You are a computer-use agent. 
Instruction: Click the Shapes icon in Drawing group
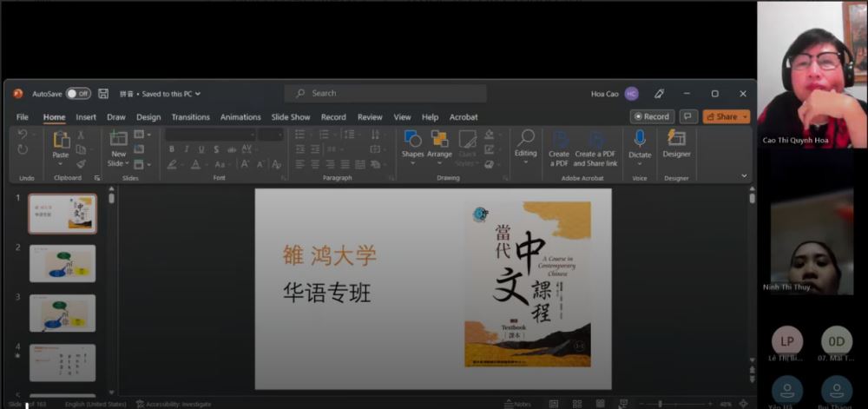point(412,140)
